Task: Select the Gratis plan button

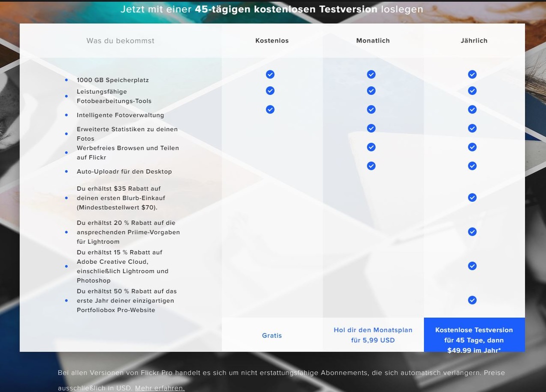Action: pos(272,336)
